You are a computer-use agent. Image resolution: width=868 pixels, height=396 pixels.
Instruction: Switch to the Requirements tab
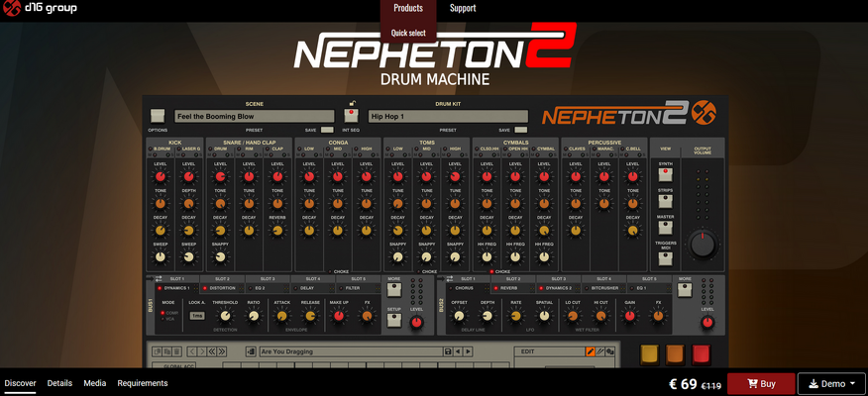click(x=143, y=383)
